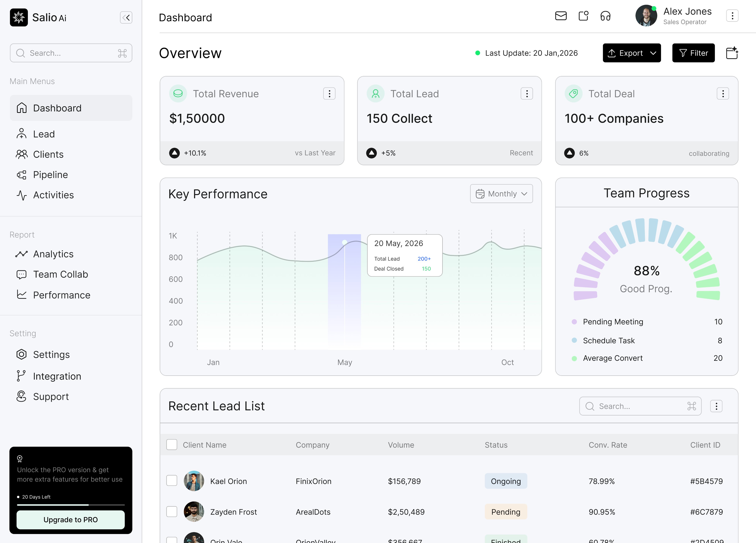The height and width of the screenshot is (543, 756).
Task: Open Recent Lead List three-dot options
Action: [x=716, y=406]
